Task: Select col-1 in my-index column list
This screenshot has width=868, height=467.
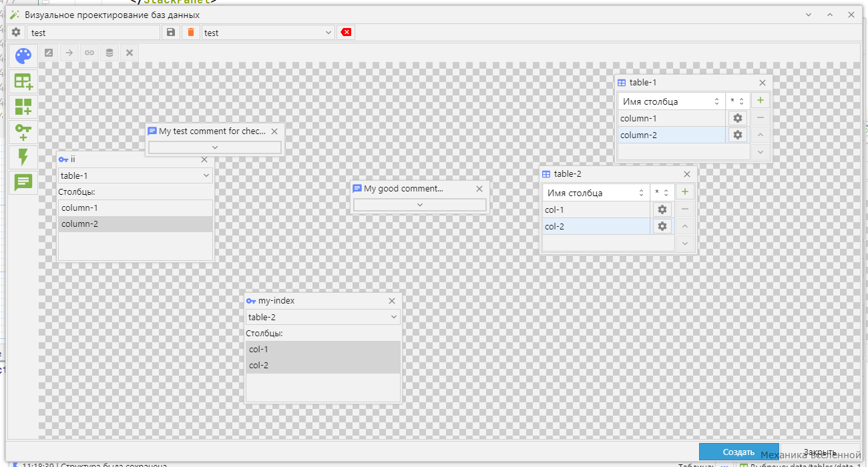Action: [x=323, y=350]
